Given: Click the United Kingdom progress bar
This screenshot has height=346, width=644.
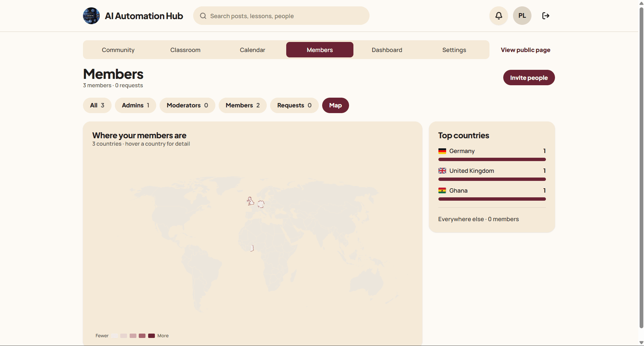Looking at the screenshot, I should pyautogui.click(x=492, y=179).
